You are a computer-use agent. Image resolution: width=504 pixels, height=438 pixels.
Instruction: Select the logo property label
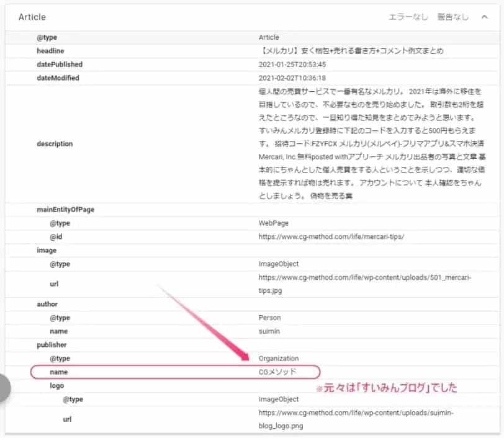click(57, 386)
